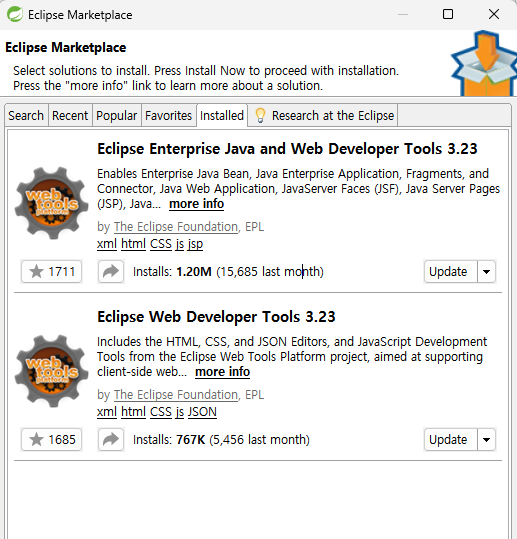The height and width of the screenshot is (539, 517).
Task: Update Eclipse Web Developer Tools 3.23
Action: (451, 439)
